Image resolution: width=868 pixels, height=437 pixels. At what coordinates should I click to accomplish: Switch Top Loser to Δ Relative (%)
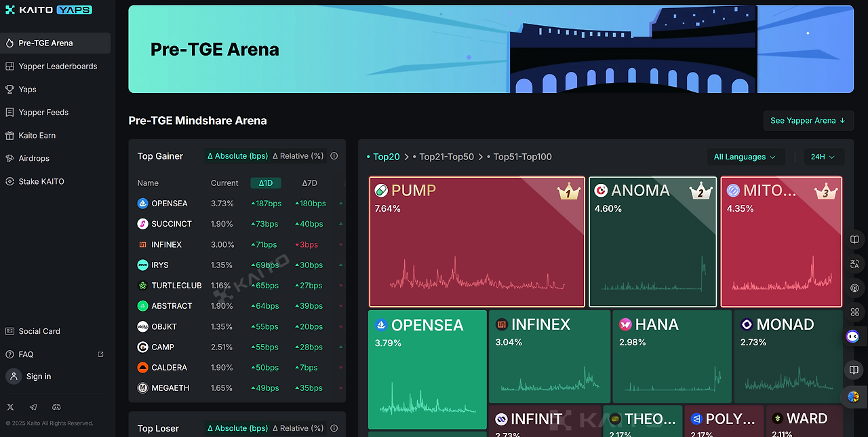298,428
